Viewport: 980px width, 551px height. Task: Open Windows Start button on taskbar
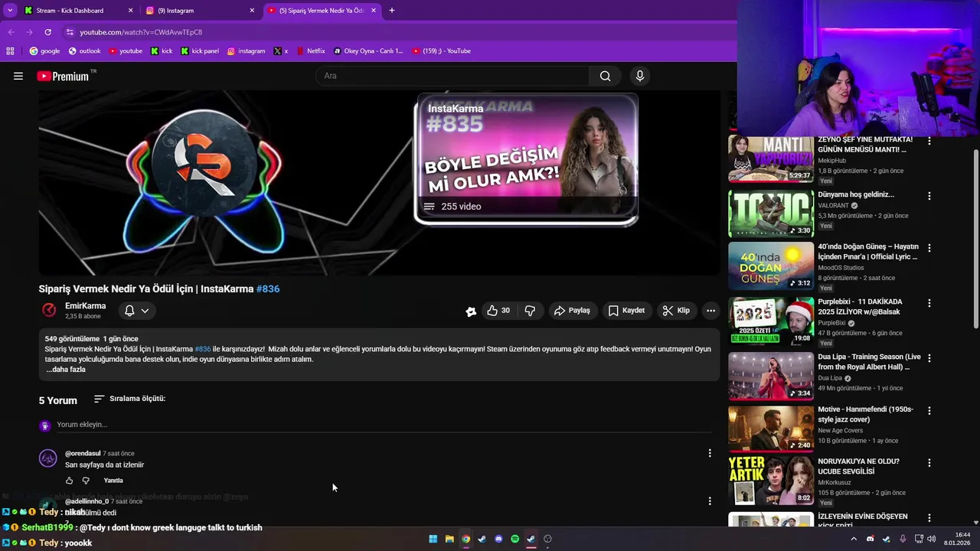coord(433,539)
